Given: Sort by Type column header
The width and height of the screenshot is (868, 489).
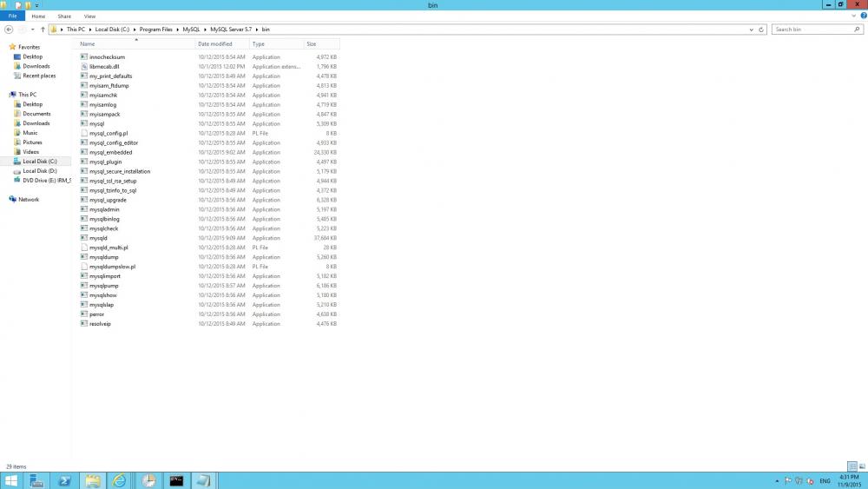Looking at the screenshot, I should [x=276, y=43].
